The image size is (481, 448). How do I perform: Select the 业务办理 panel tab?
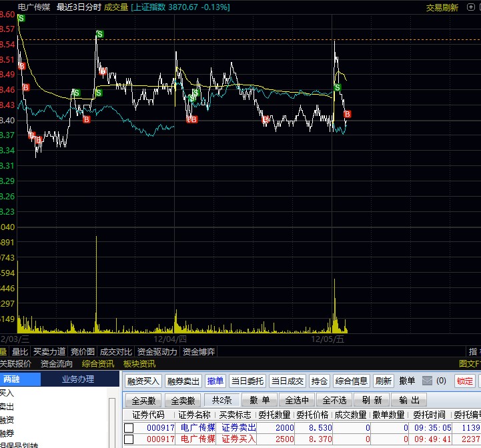[x=78, y=379]
